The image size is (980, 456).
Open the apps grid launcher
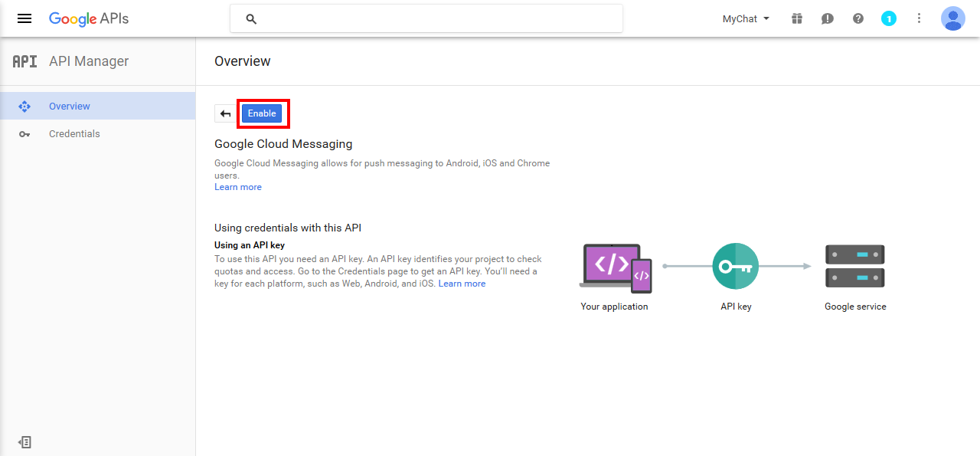796,18
